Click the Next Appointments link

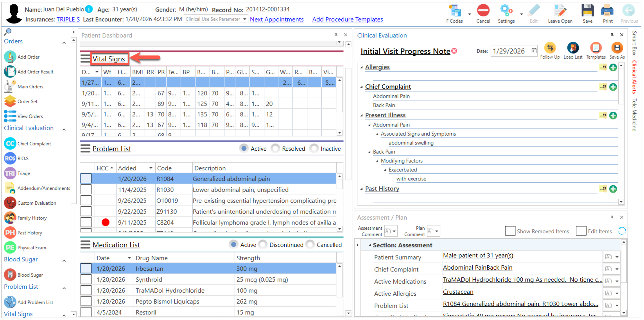pyautogui.click(x=276, y=19)
